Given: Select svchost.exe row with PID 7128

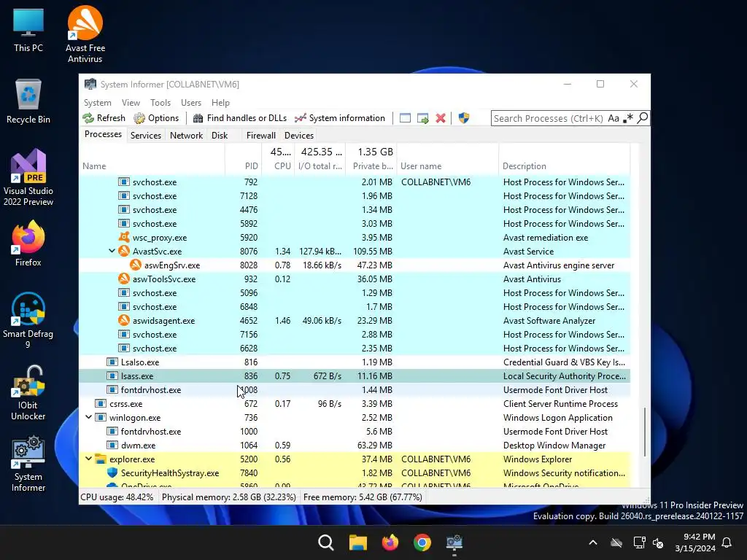Looking at the screenshot, I should click(355, 195).
